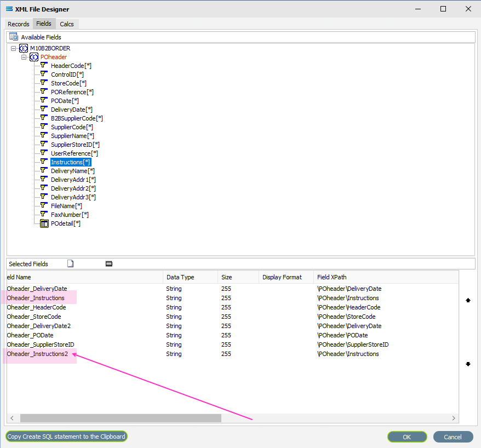
Task: Click the DeliveryAddr3 field icon
Action: (x=44, y=197)
